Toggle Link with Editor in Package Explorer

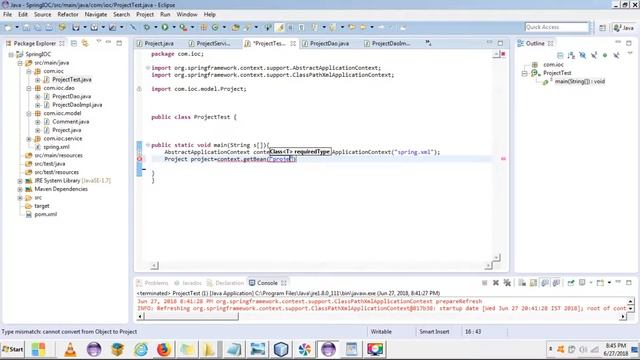(x=85, y=43)
